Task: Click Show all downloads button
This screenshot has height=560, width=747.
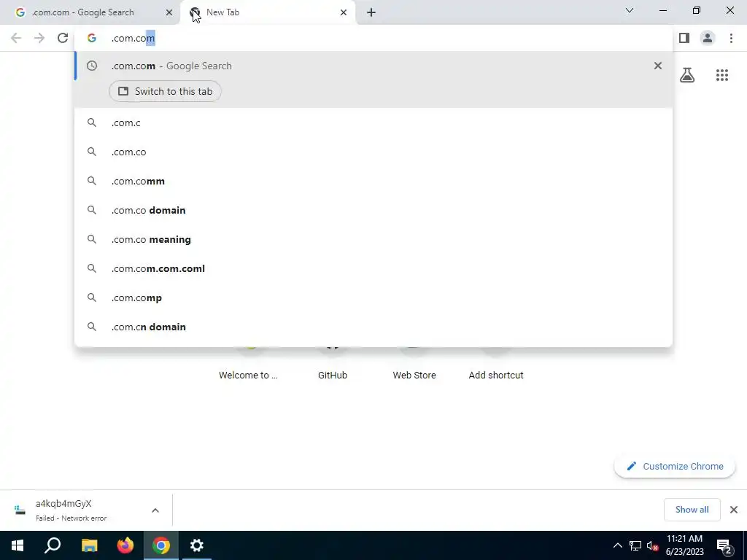Action: [692, 510]
